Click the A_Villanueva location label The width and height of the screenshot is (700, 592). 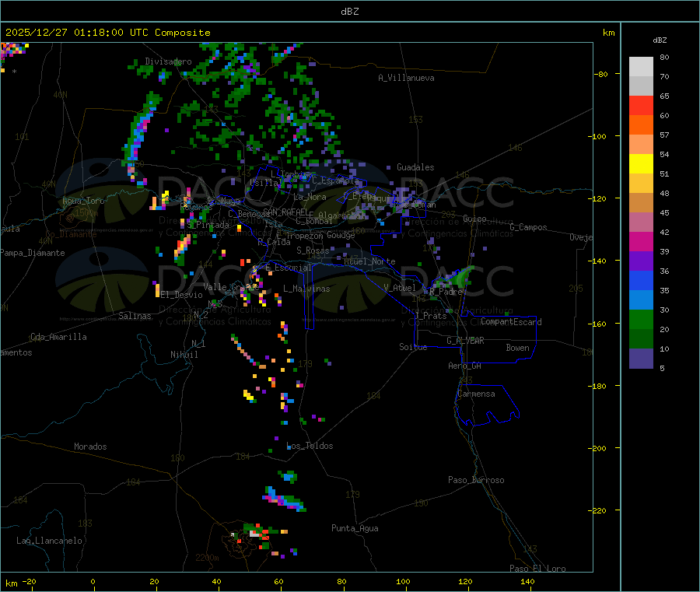click(x=406, y=78)
